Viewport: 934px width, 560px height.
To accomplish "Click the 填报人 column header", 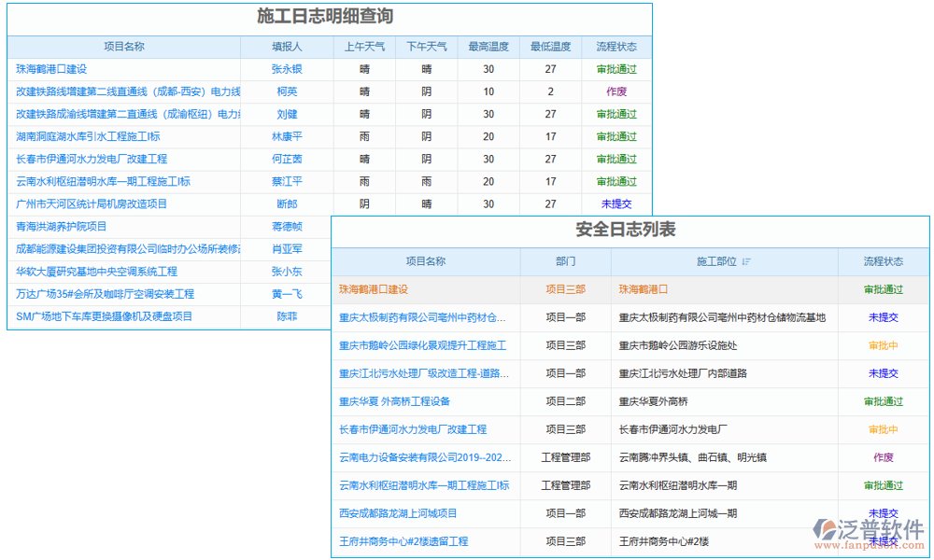I will (x=288, y=46).
